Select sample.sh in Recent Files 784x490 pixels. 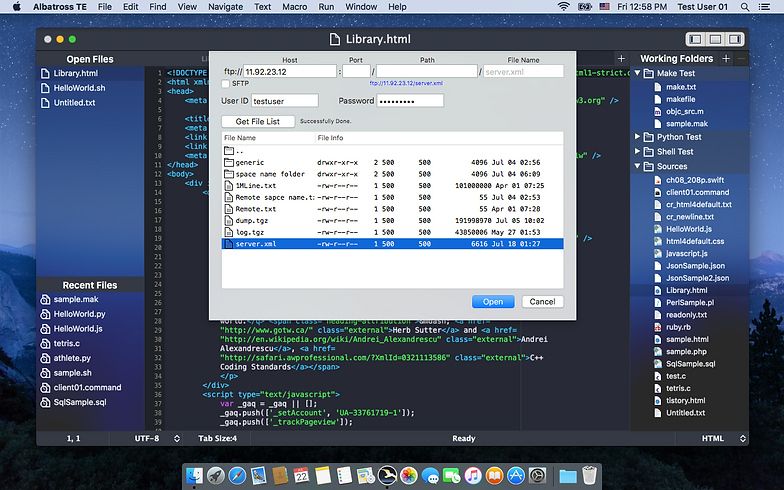[90, 373]
